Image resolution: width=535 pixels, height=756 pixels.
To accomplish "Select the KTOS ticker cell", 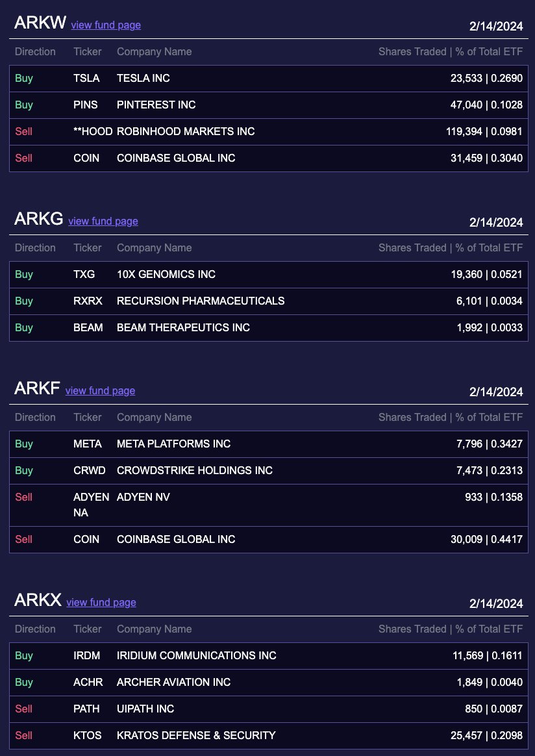I will [x=87, y=735].
